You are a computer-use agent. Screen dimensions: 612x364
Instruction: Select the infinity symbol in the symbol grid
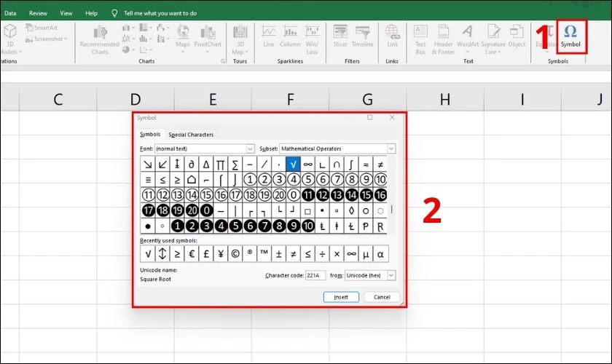click(x=308, y=165)
